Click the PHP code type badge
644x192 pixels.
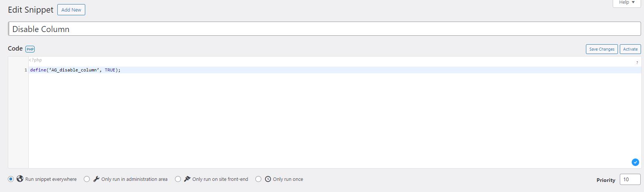(x=30, y=49)
